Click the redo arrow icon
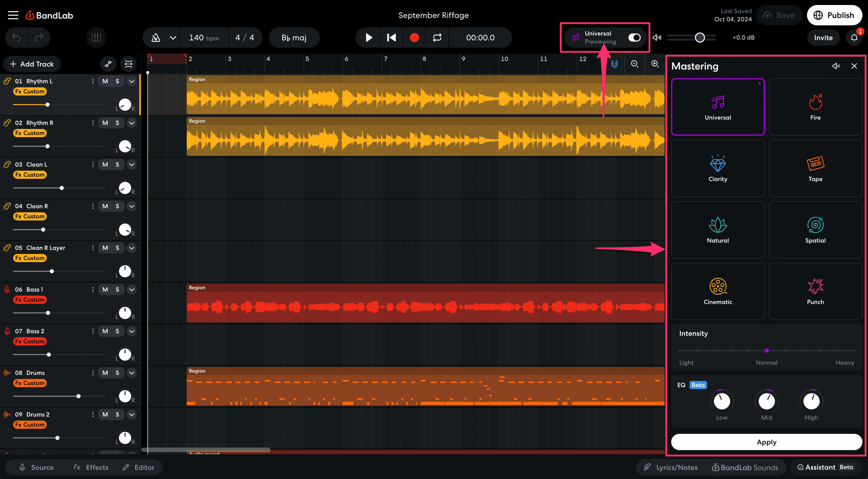Viewport: 868px width, 479px height. coord(39,37)
